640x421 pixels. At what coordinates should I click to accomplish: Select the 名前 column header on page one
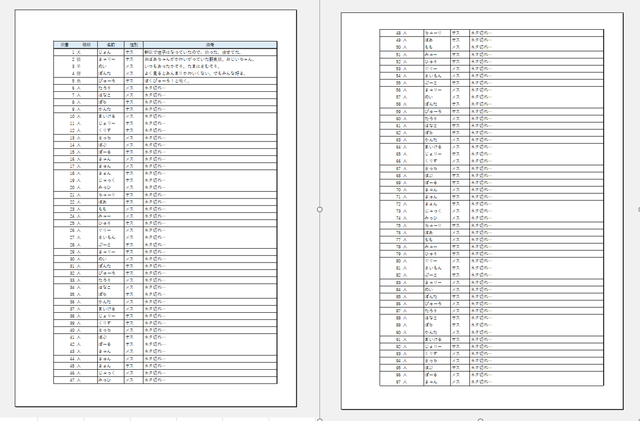[107, 45]
